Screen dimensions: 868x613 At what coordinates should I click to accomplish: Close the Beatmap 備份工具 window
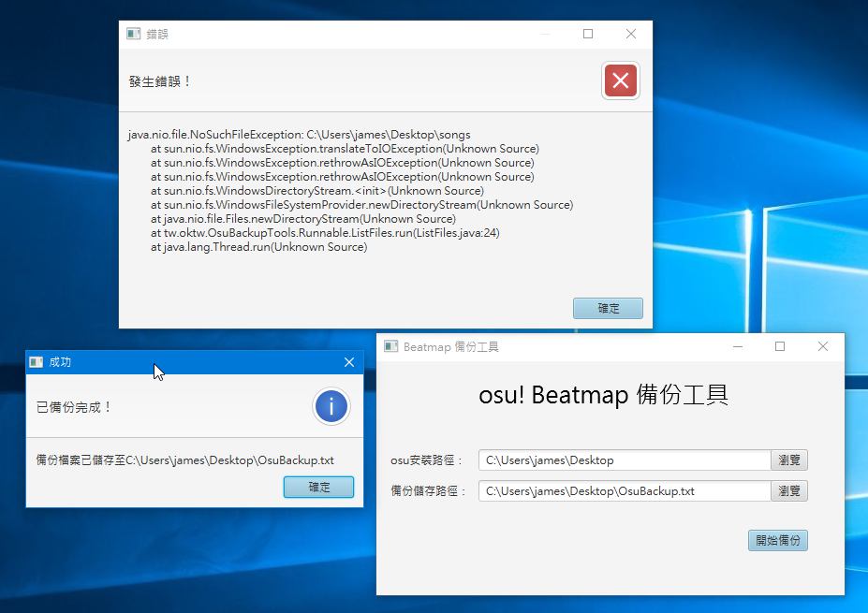point(823,346)
